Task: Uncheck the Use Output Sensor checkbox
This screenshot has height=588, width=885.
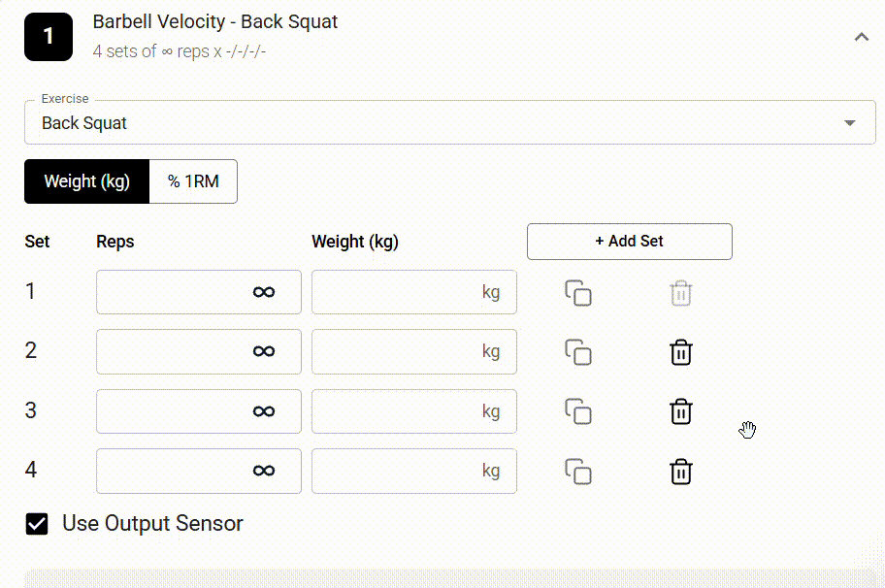Action: click(x=37, y=524)
